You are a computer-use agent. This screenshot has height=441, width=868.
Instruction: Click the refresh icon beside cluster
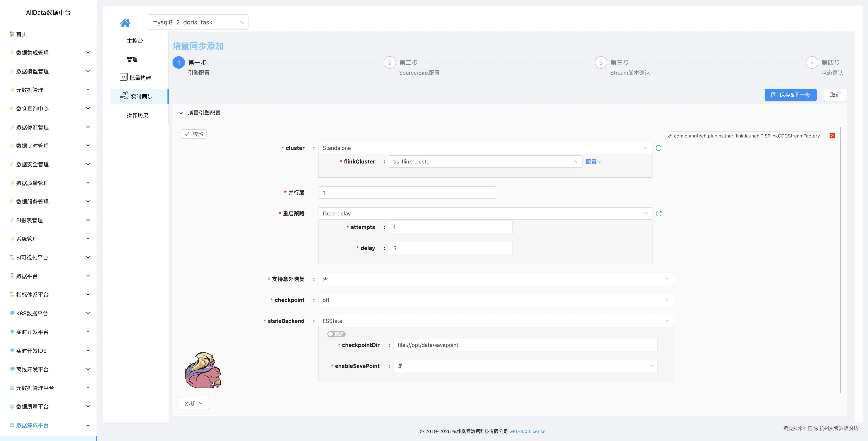click(x=659, y=148)
